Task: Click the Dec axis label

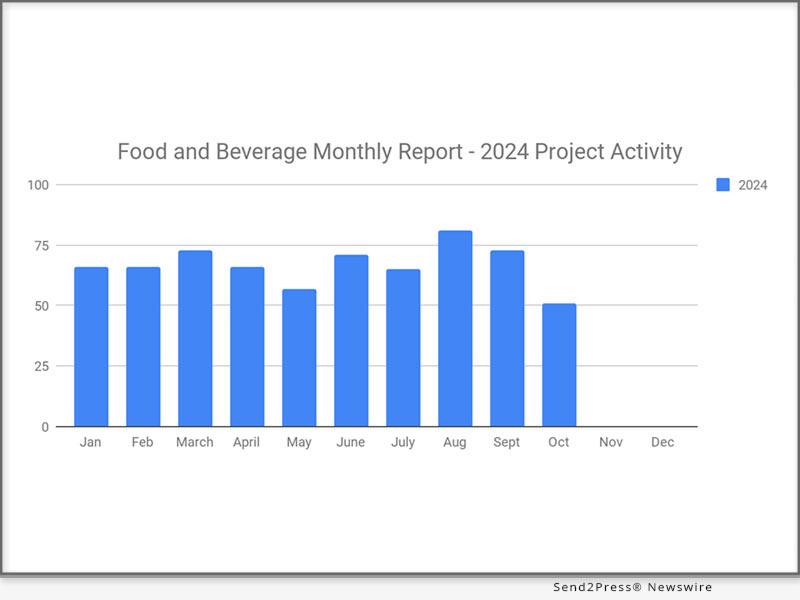Action: click(x=662, y=442)
